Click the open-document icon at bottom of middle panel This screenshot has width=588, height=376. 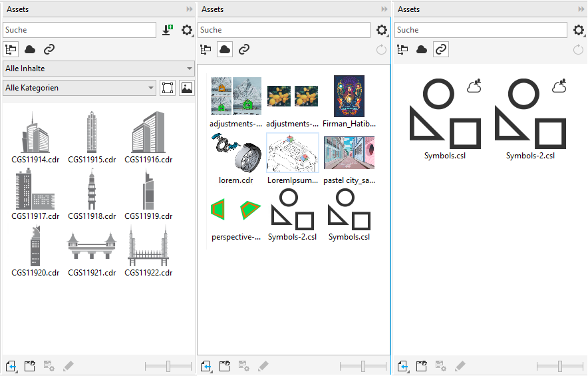225,365
